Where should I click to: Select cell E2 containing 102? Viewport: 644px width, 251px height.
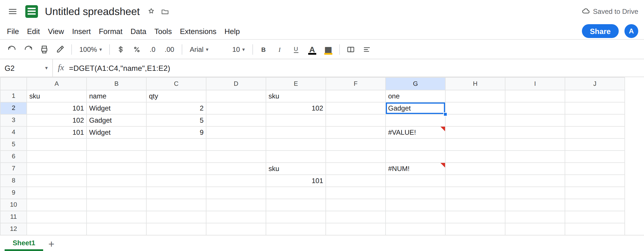(296, 108)
